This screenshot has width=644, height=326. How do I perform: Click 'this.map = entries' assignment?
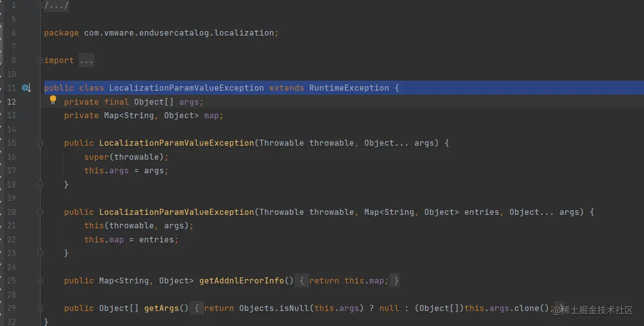point(129,239)
